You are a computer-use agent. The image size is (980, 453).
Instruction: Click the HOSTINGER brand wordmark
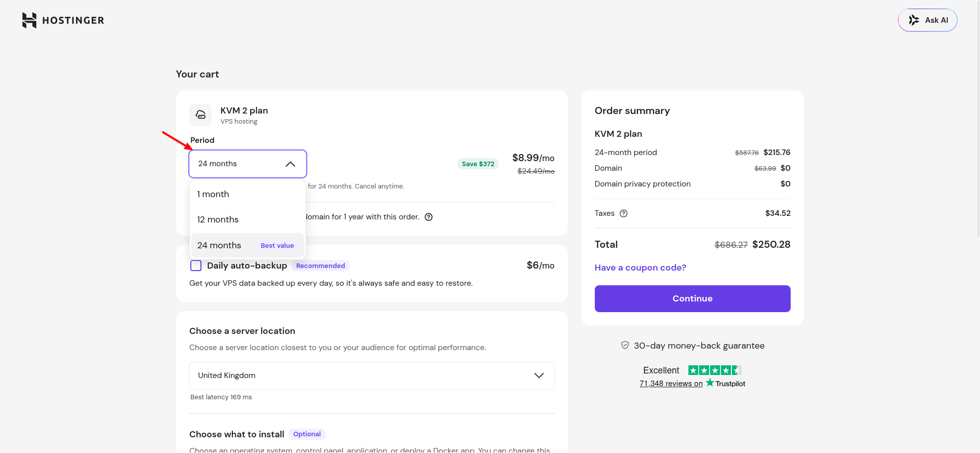tap(73, 20)
